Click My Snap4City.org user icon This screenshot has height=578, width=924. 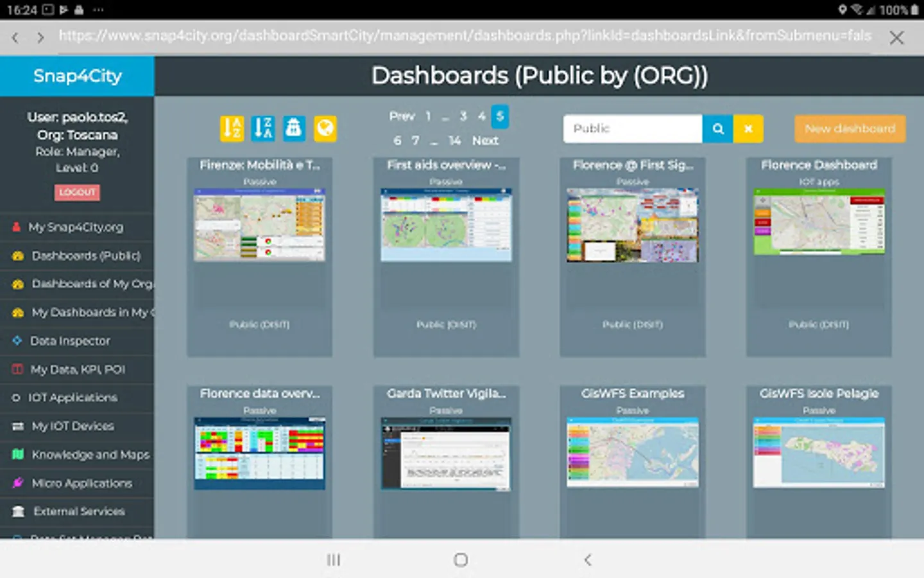(17, 227)
